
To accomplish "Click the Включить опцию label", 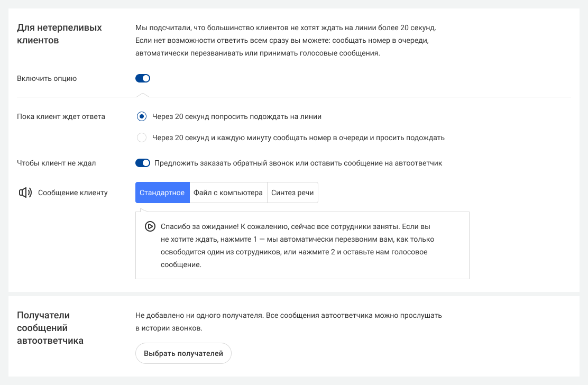I will tap(47, 78).
